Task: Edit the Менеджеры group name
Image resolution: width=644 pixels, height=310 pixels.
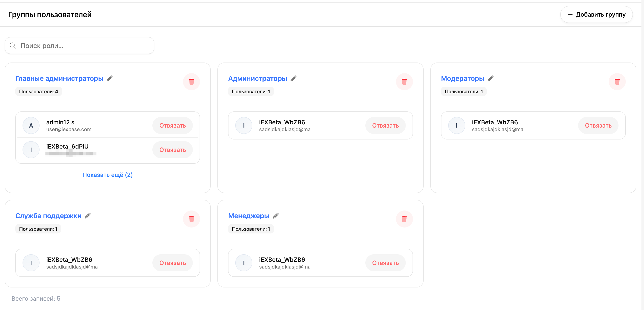Action: tap(275, 216)
